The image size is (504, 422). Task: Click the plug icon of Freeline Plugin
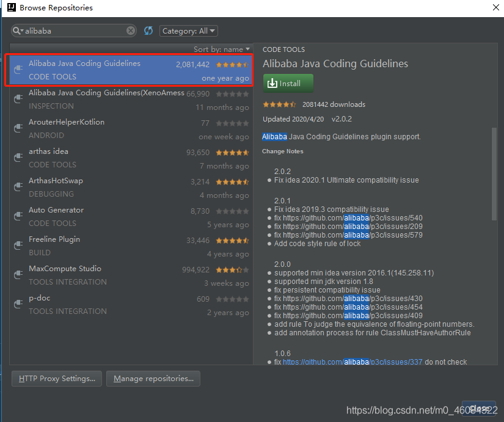click(19, 246)
